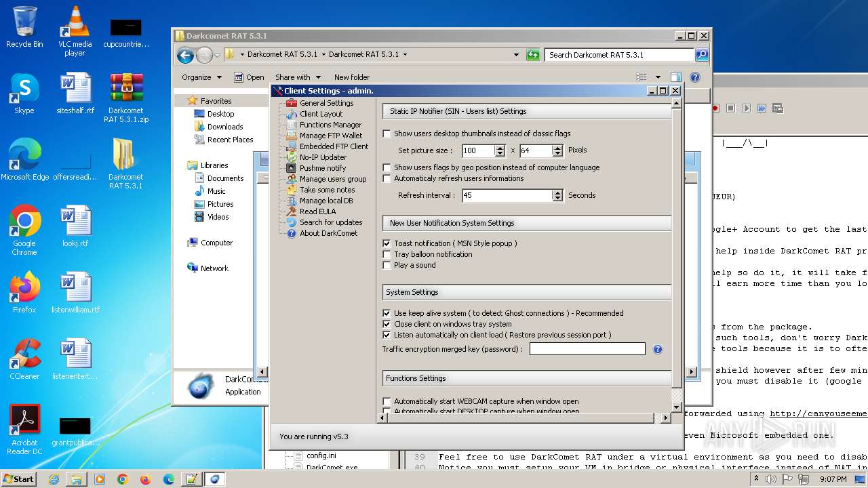Toggle the Explorer preview pane icon
Viewport: 868px width, 488px height.
point(675,77)
